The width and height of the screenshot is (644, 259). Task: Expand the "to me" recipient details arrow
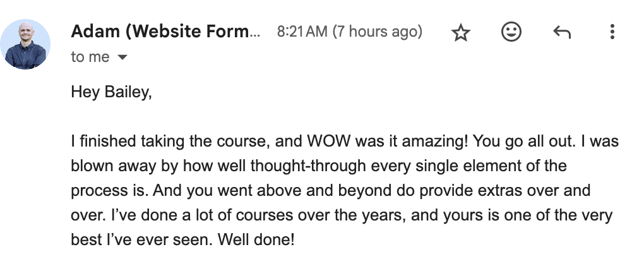tap(122, 57)
